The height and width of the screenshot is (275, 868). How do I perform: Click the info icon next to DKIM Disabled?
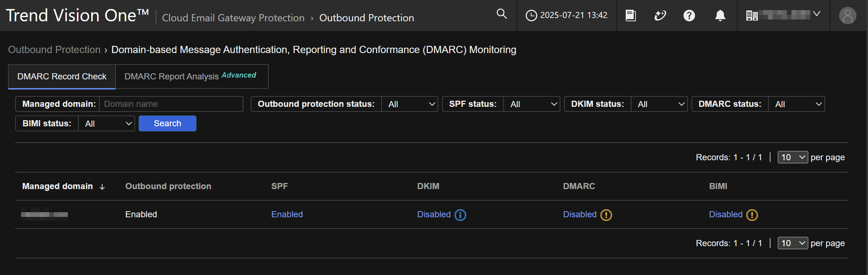click(x=460, y=215)
